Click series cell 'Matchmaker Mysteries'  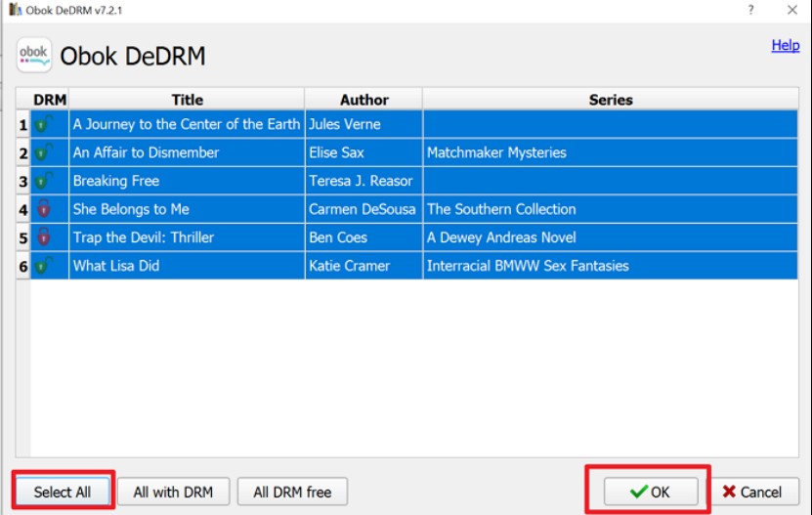(611, 152)
